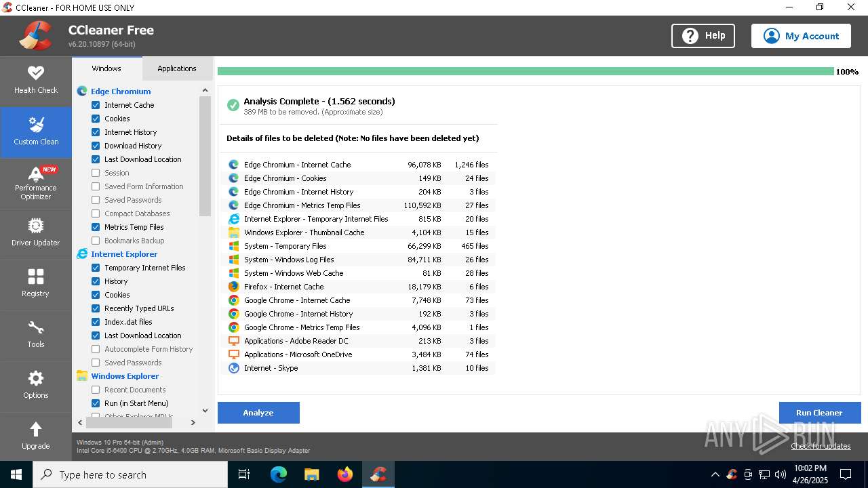
Task: Click the Analyze button
Action: tap(258, 413)
